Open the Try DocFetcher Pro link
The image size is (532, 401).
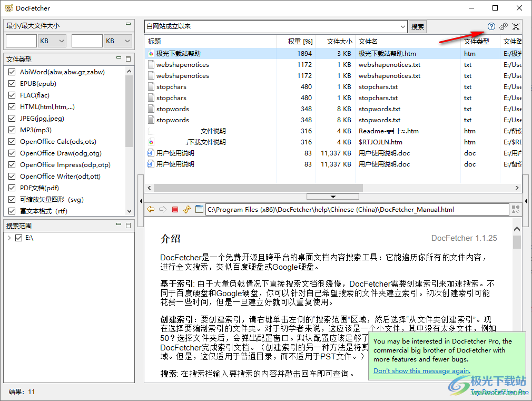pyautogui.click(x=499, y=392)
